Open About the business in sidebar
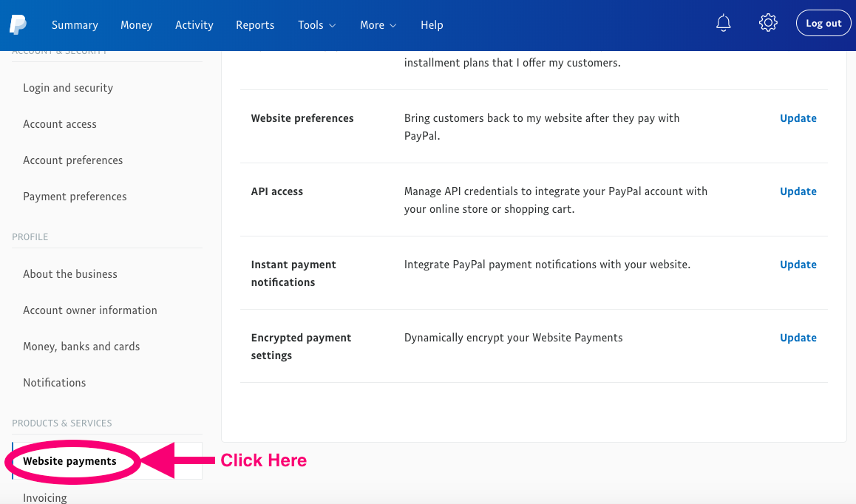 pos(70,274)
